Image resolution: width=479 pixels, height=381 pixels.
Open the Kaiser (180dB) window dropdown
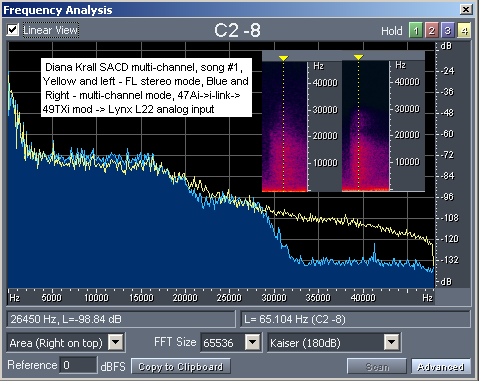pos(391,342)
